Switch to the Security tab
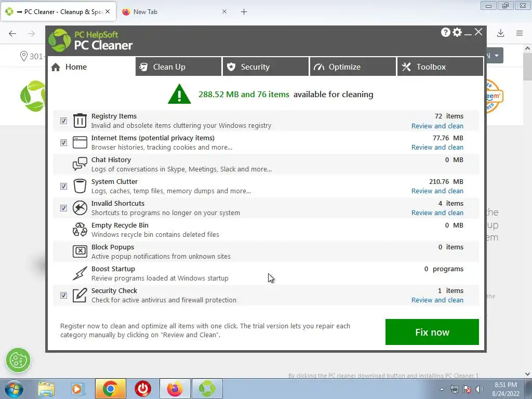This screenshot has width=532, height=399. tap(265, 67)
